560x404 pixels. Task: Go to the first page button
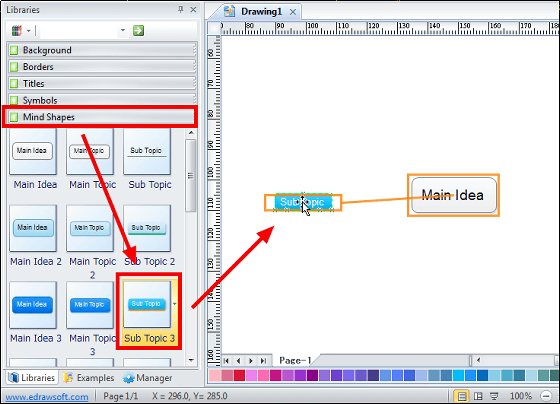(226, 361)
